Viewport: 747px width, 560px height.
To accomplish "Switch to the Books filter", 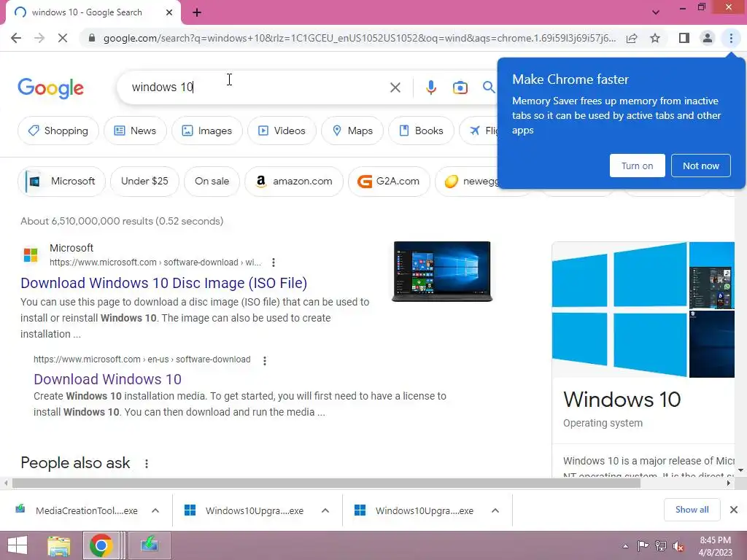I will point(421,131).
